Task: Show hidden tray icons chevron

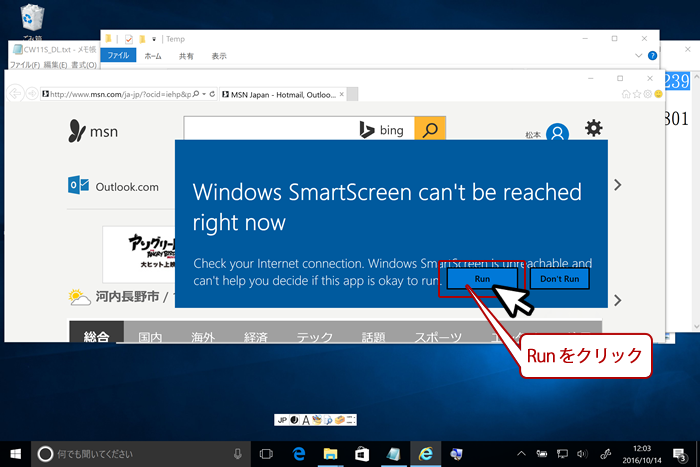Action: tap(521, 454)
